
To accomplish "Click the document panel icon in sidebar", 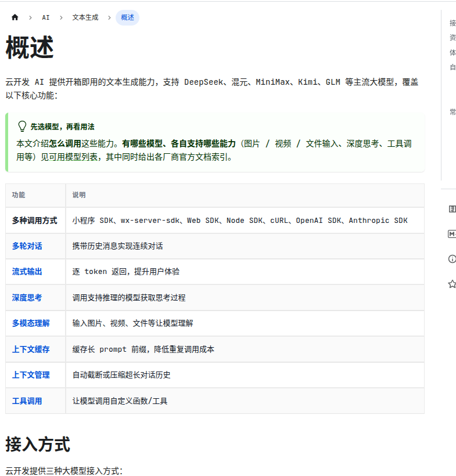I will pyautogui.click(x=452, y=209).
